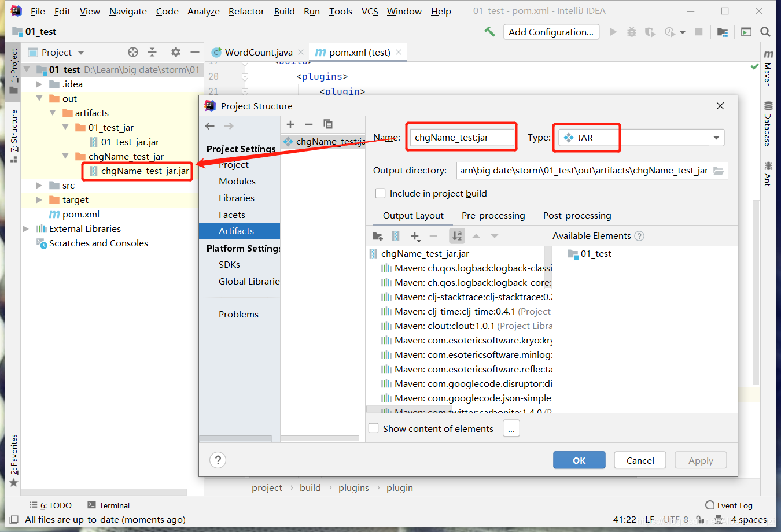This screenshot has width=781, height=532.
Task: Switch to WordCount.java editor tab
Action: 259,52
